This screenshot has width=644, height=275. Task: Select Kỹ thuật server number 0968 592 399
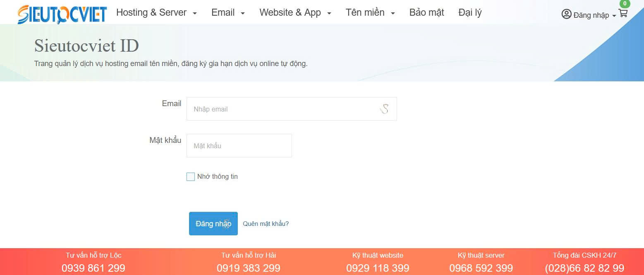tap(481, 268)
